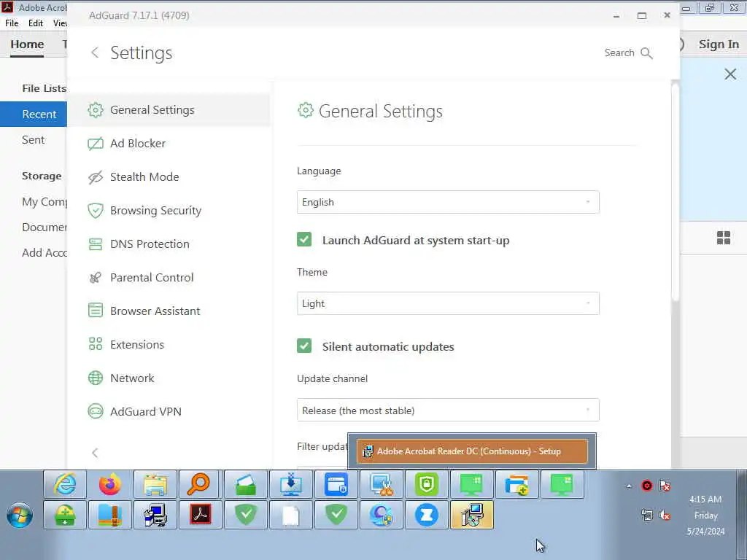Open the blue circle Z icon app
Image resolution: width=747 pixels, height=560 pixels.
pyautogui.click(x=426, y=515)
